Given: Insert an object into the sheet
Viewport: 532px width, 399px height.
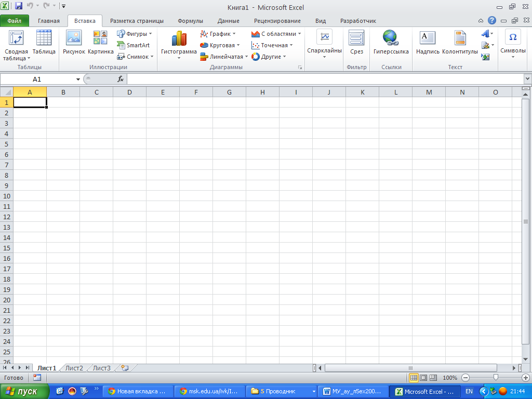Looking at the screenshot, I should [485, 57].
